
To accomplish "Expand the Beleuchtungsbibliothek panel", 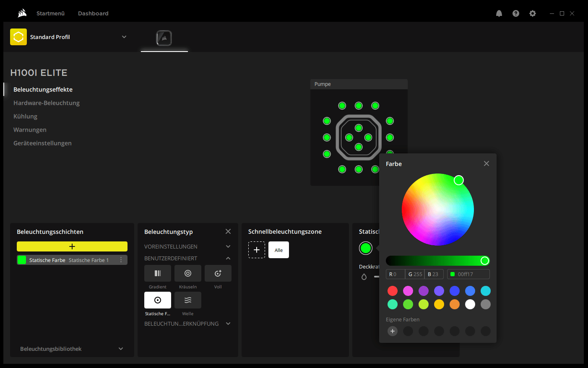I will [121, 349].
